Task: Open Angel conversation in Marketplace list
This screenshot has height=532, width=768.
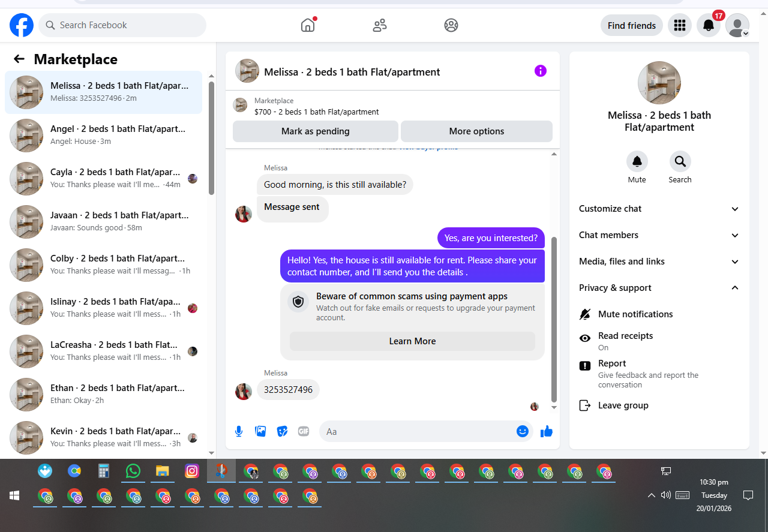Action: click(103, 136)
